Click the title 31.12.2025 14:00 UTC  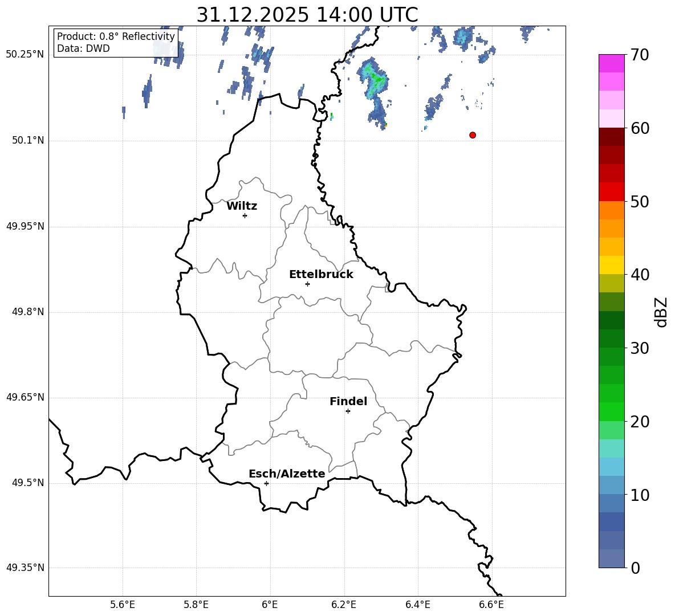click(x=307, y=15)
